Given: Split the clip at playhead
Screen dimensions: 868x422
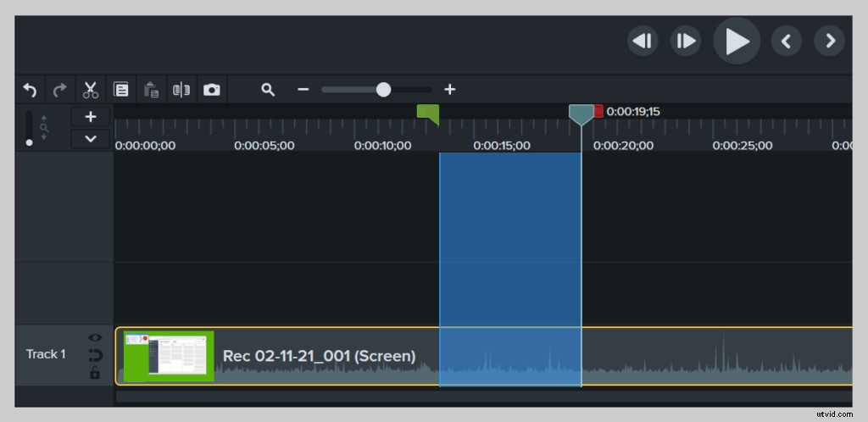Looking at the screenshot, I should (181, 89).
